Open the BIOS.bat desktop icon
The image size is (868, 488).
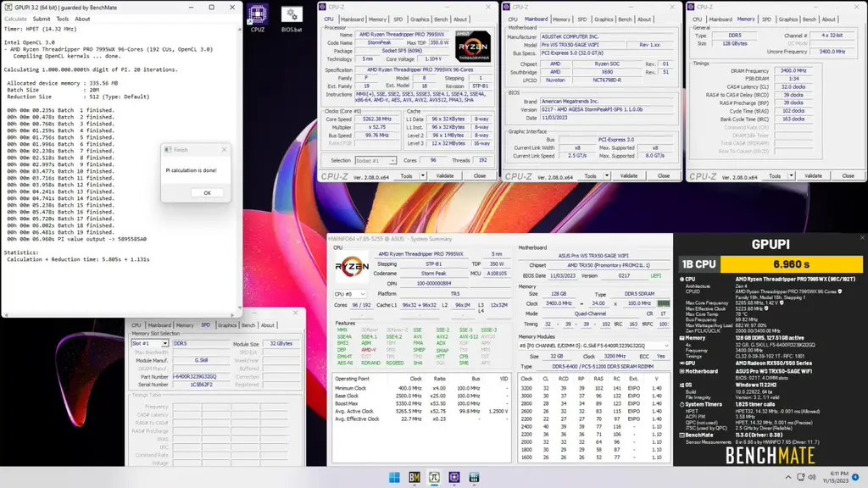(292, 15)
